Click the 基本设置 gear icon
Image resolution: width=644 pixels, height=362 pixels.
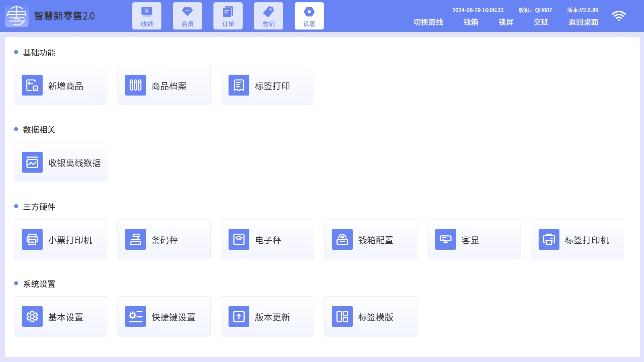tap(32, 316)
